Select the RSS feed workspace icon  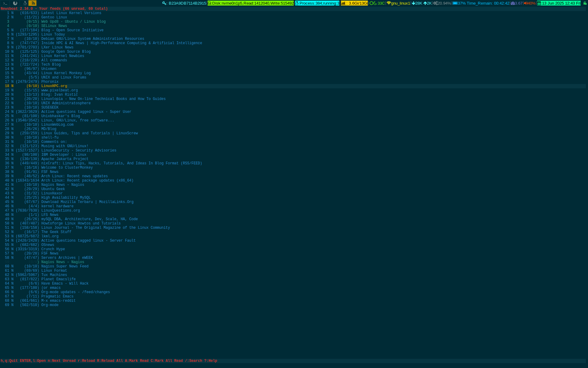pos(33,3)
